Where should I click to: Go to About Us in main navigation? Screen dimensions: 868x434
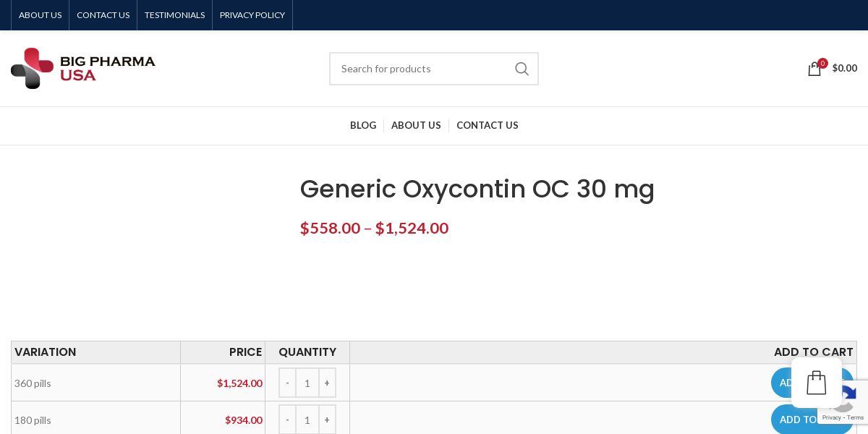[416, 125]
